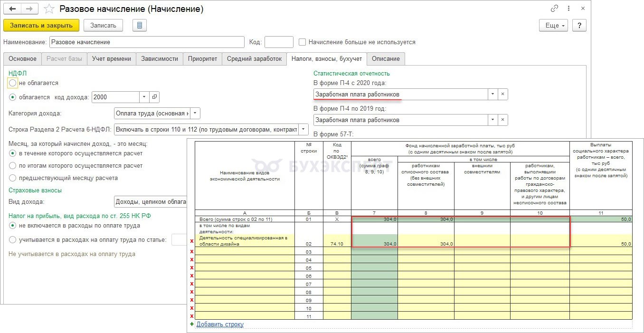Add document to favorites with star icon
The width and height of the screenshot is (644, 333).
[49, 9]
